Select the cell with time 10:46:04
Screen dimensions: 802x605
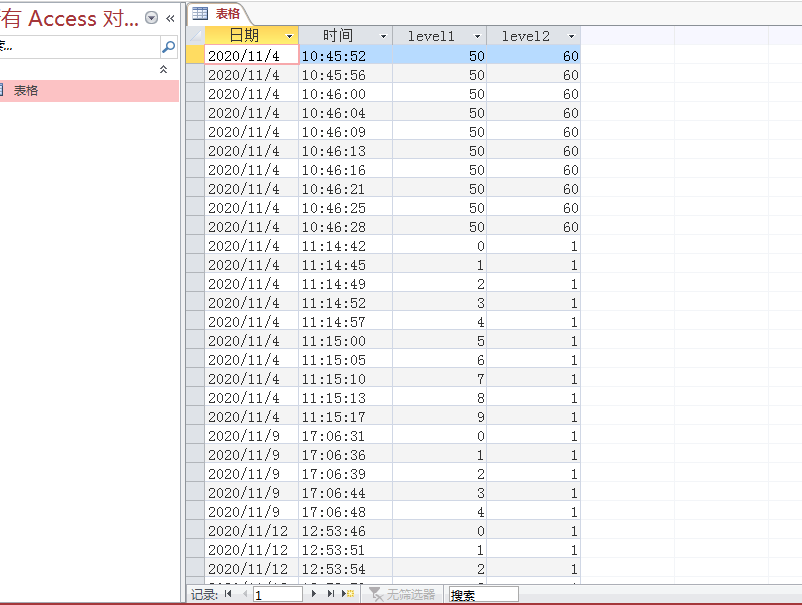point(346,113)
